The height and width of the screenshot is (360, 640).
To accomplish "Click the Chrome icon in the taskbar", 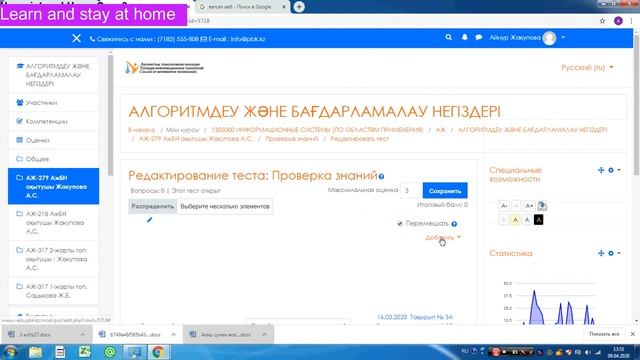I will coord(158,352).
